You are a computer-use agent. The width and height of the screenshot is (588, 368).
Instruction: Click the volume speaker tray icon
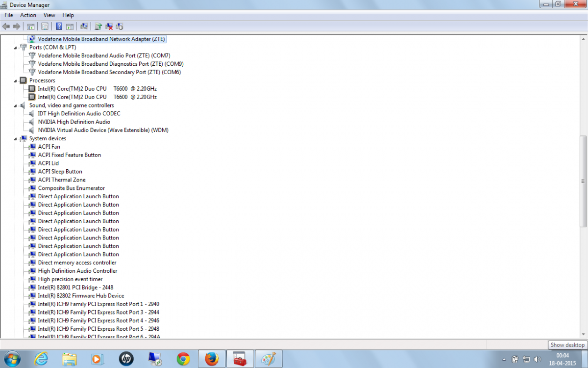pyautogui.click(x=538, y=359)
